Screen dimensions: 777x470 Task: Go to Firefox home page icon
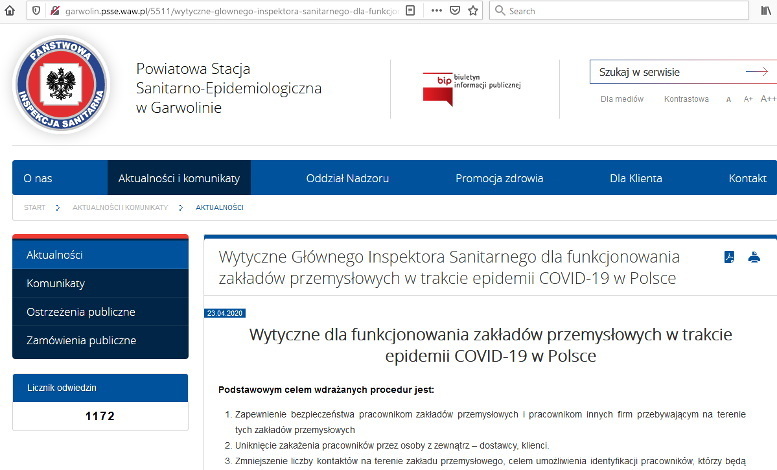9,10
